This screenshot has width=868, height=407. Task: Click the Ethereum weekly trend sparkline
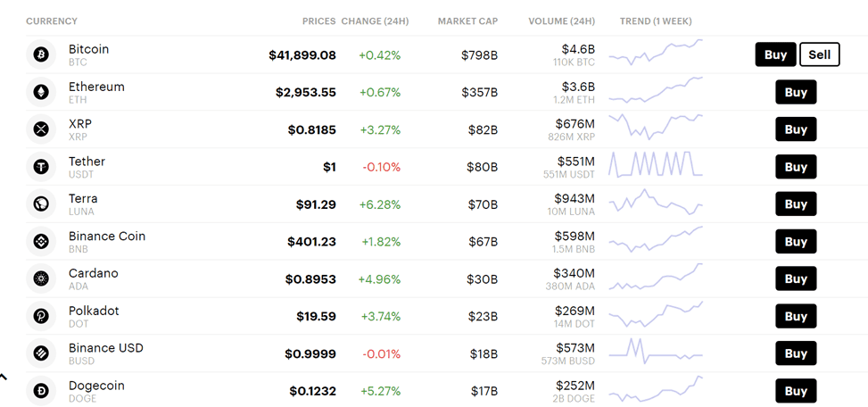[x=656, y=90]
